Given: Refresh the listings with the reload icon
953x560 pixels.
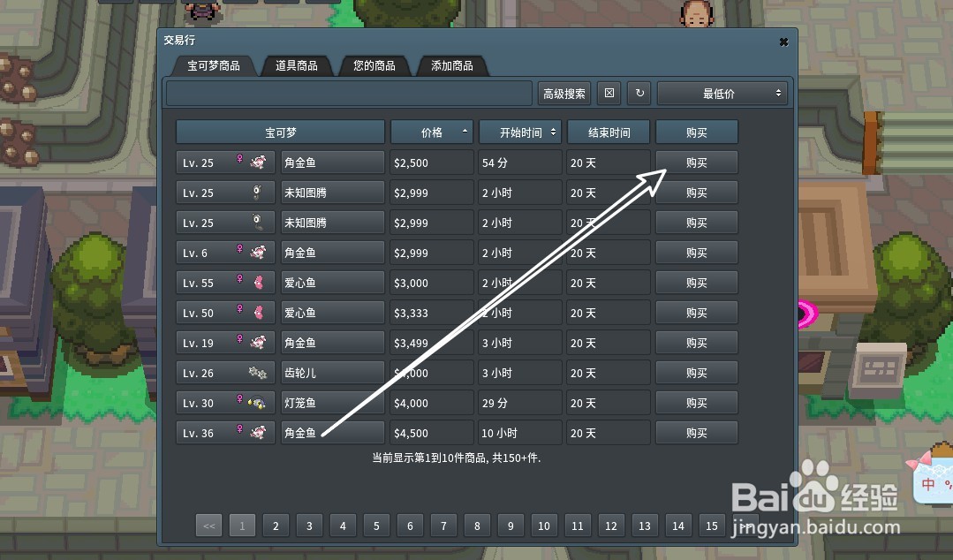Looking at the screenshot, I should click(x=639, y=93).
